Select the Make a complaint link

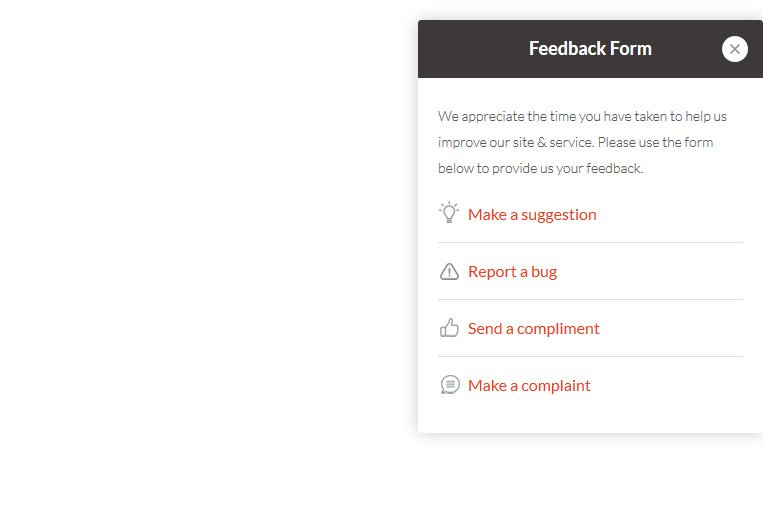[529, 385]
